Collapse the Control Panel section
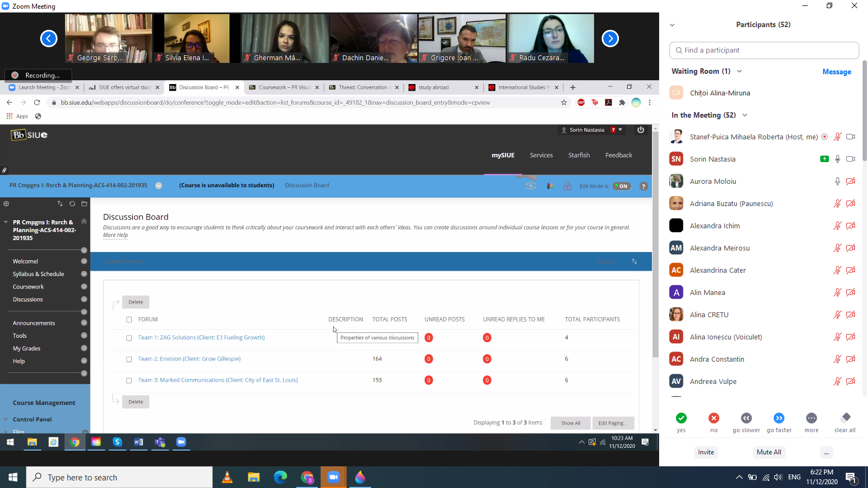Image resolution: width=868 pixels, height=488 pixels. point(5,419)
